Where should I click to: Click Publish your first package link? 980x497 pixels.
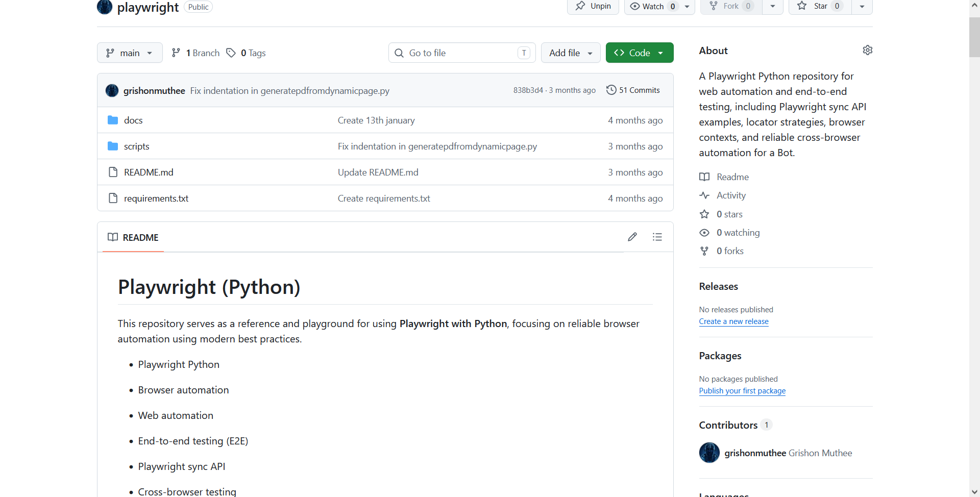tap(742, 391)
